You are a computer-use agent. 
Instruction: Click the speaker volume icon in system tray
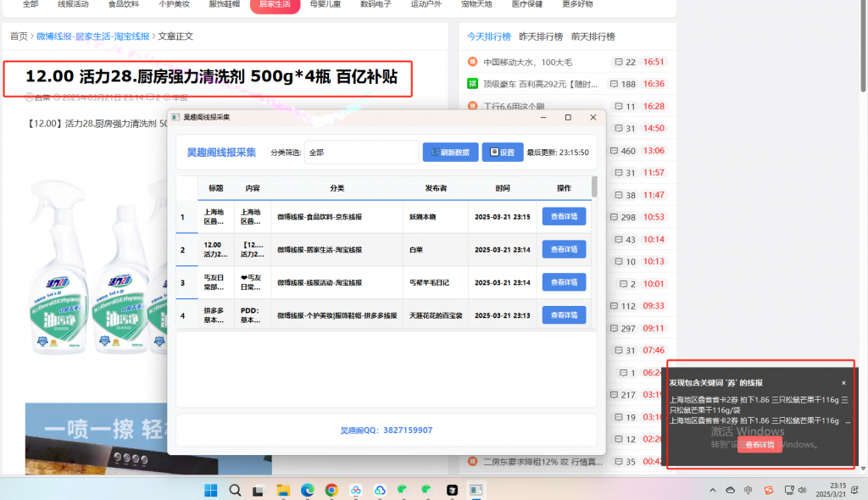pos(803,490)
